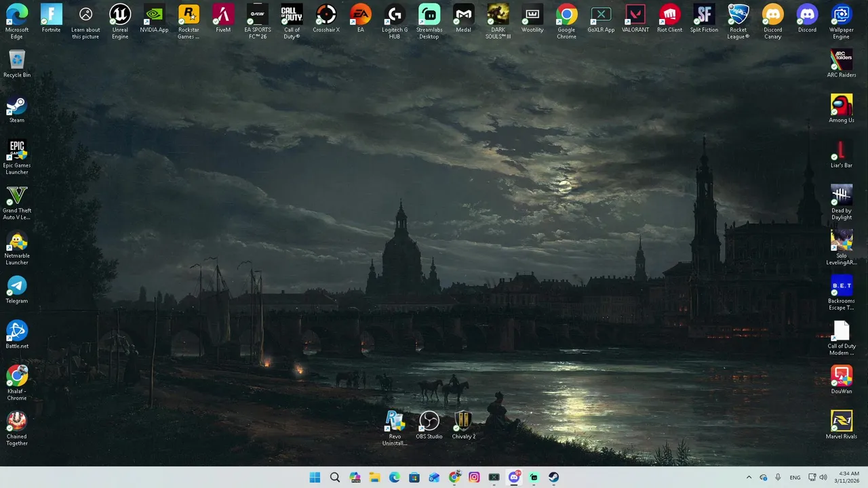Open the Netmarble Launcher icon
868x488 pixels.
tap(17, 247)
